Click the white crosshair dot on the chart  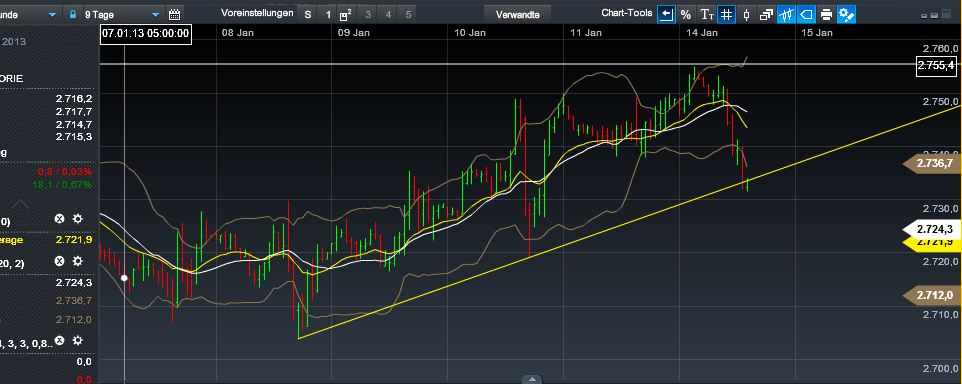[x=125, y=278]
